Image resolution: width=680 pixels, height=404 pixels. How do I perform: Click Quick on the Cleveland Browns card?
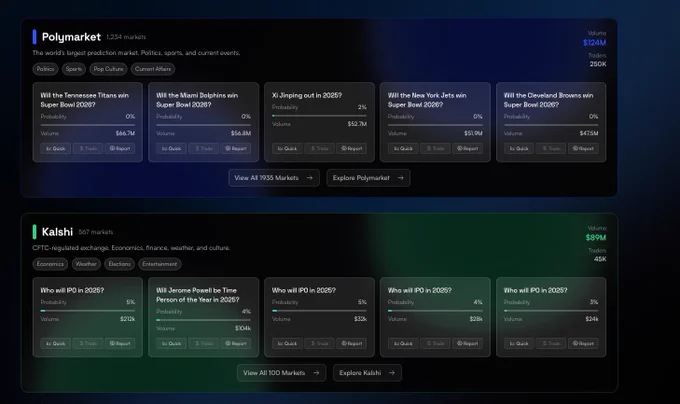point(519,148)
